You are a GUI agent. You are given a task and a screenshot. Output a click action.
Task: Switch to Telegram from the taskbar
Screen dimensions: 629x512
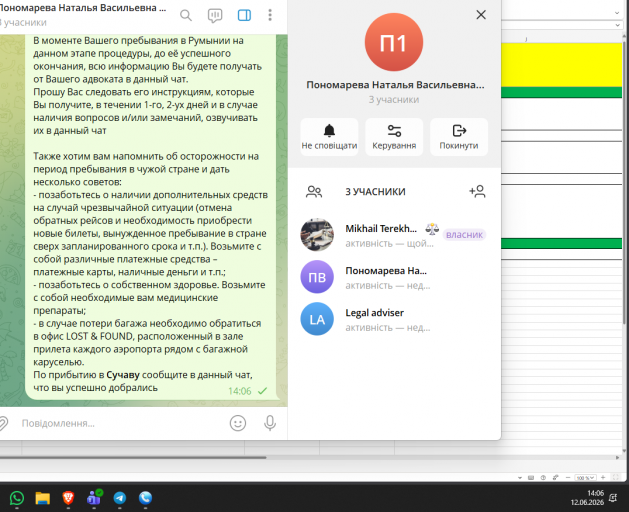(x=120, y=498)
